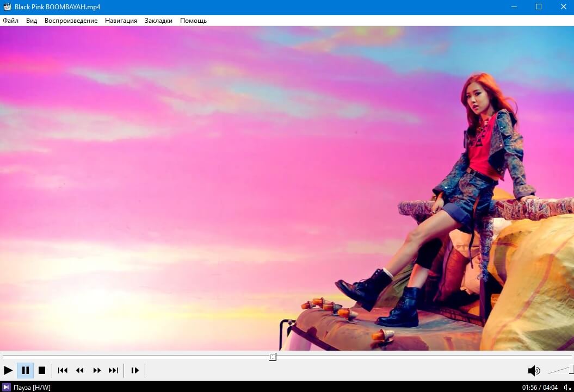The width and height of the screenshot is (574, 392).
Task: Open the Вид menu
Action: click(32, 21)
